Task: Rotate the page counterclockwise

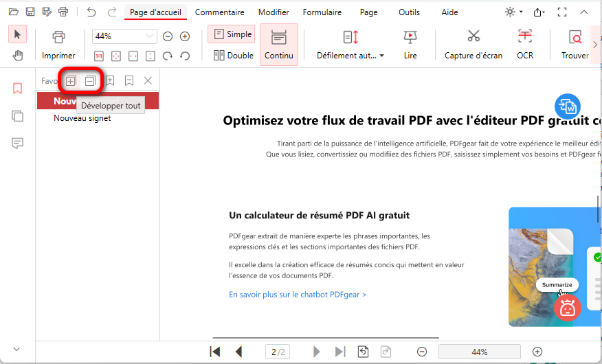Action: (185, 56)
